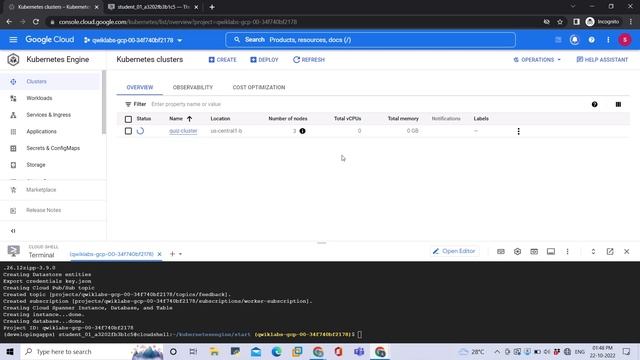Click the Cloud Shell session info monitor icon

coord(551,251)
